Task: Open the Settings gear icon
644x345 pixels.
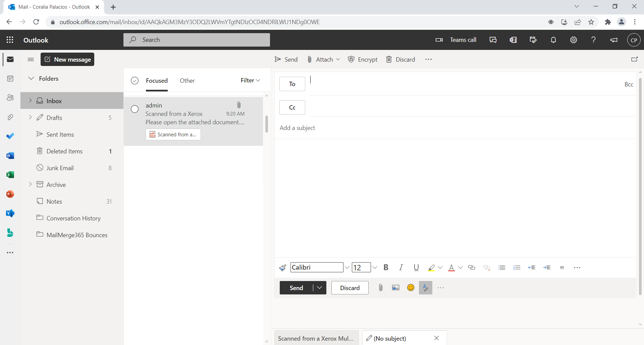Action: 574,40
